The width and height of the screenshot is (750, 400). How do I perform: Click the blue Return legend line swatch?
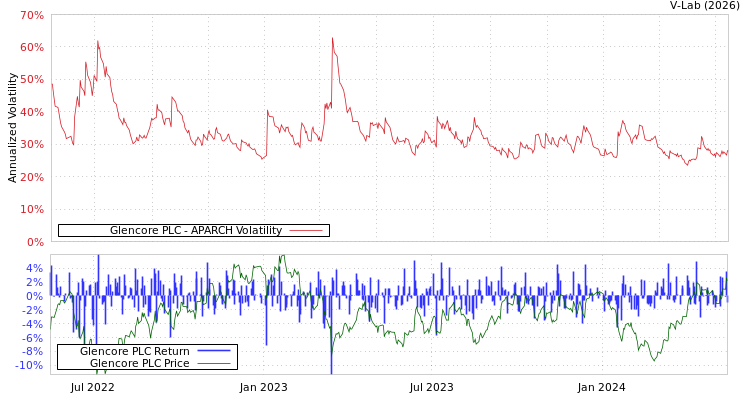(x=213, y=351)
